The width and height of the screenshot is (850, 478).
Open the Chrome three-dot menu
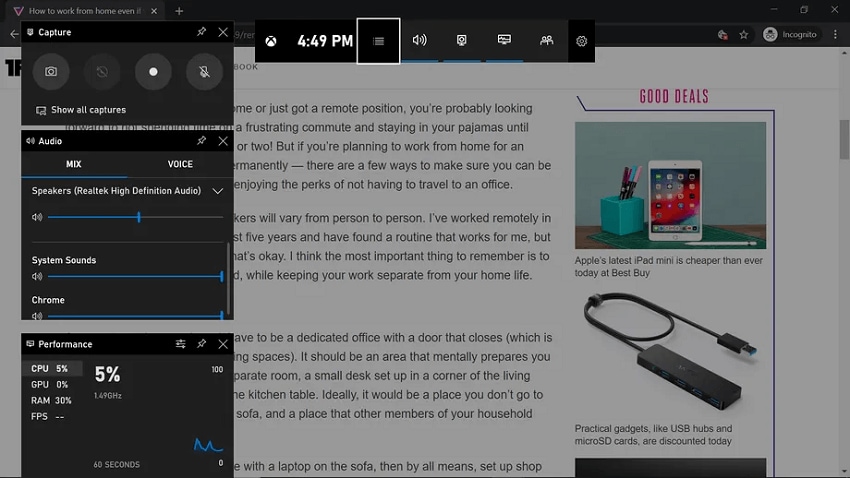(835, 35)
